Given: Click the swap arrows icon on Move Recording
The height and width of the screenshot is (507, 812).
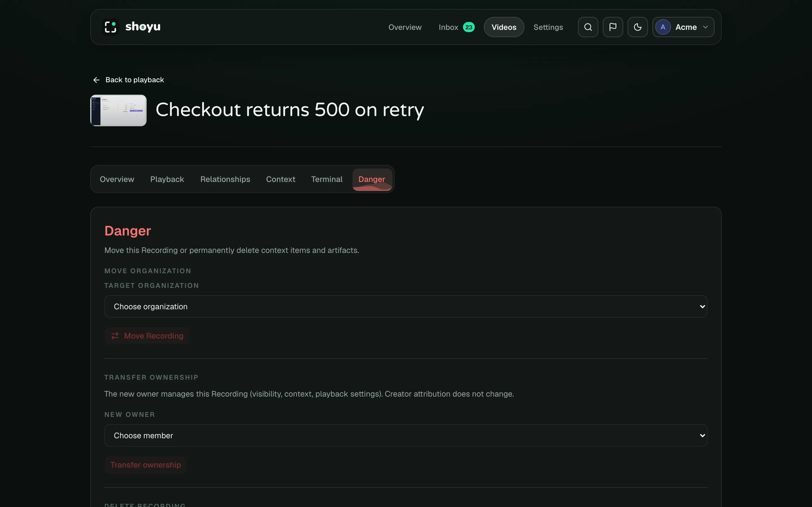Looking at the screenshot, I should 115,336.
